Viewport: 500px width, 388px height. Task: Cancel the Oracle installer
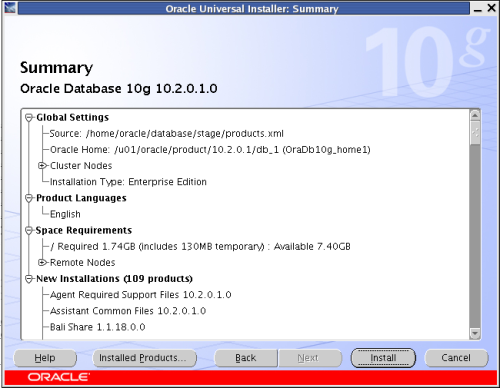[x=456, y=358]
